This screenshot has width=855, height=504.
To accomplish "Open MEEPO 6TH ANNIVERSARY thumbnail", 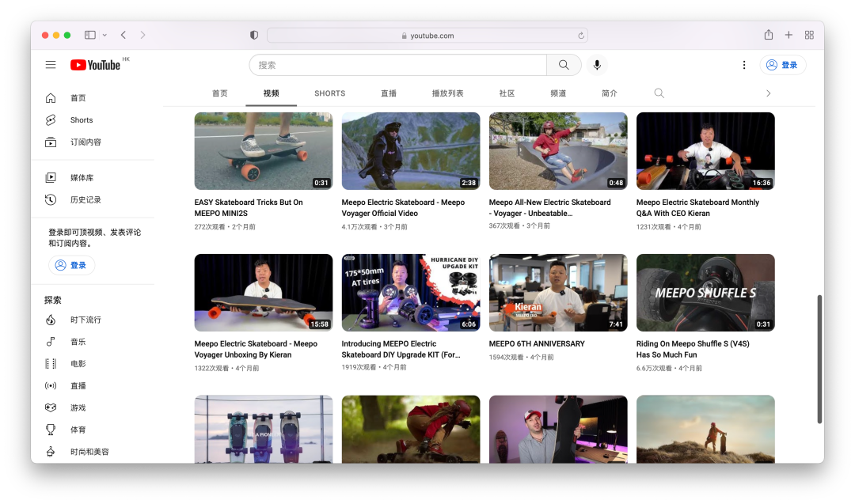I will click(558, 293).
